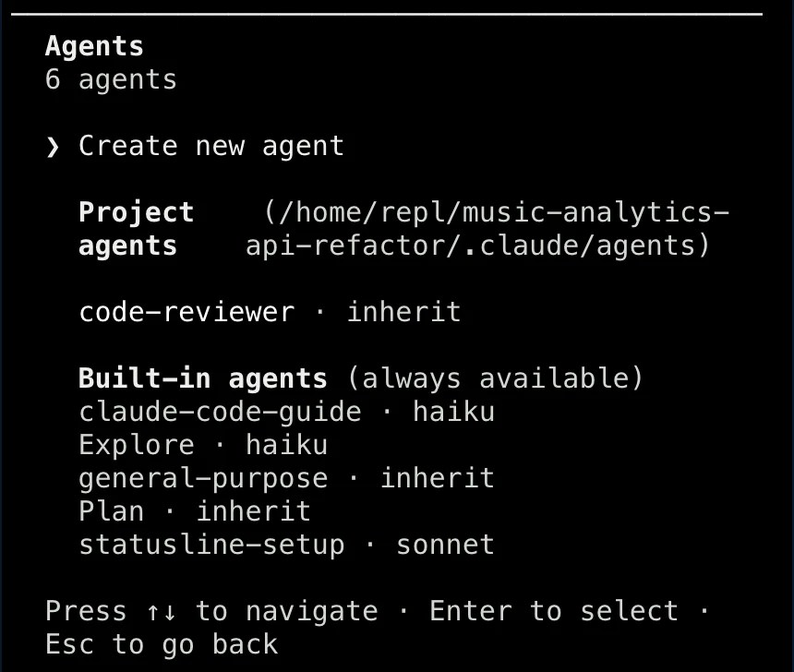Screen dimensions: 794x672
Task: Click the haiku model label beside claude-code-guide
Action: tap(453, 411)
